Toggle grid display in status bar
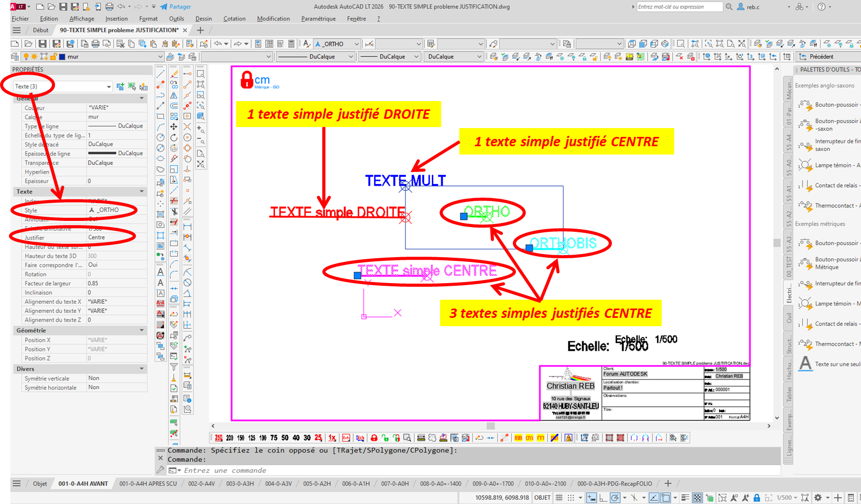Viewport: 861px width, 504px height. pyautogui.click(x=559, y=498)
